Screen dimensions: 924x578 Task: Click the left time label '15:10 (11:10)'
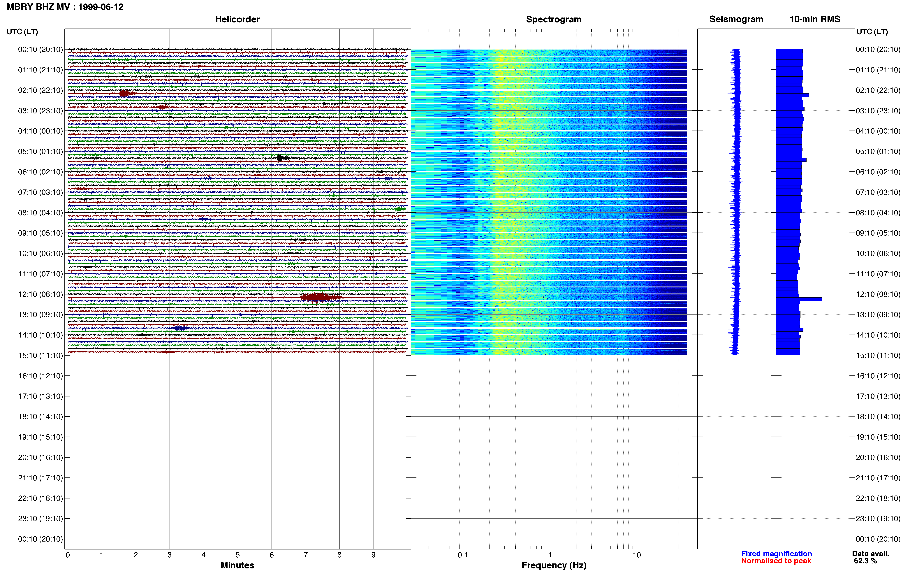click(40, 355)
